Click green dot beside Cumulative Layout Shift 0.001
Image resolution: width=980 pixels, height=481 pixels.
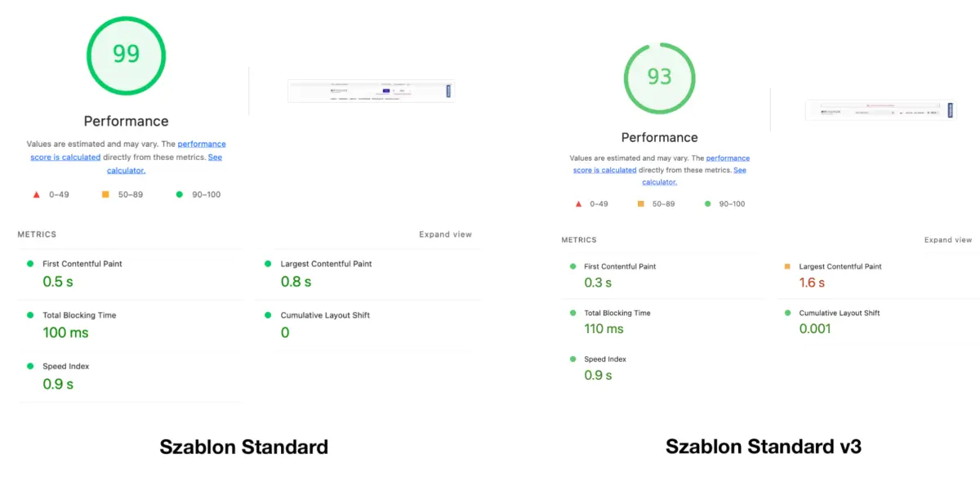click(x=787, y=313)
